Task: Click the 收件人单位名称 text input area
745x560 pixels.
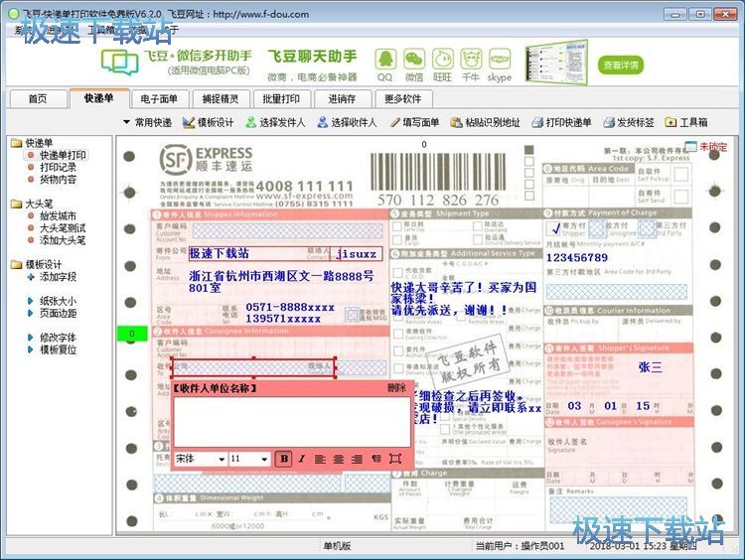Action: coord(291,421)
